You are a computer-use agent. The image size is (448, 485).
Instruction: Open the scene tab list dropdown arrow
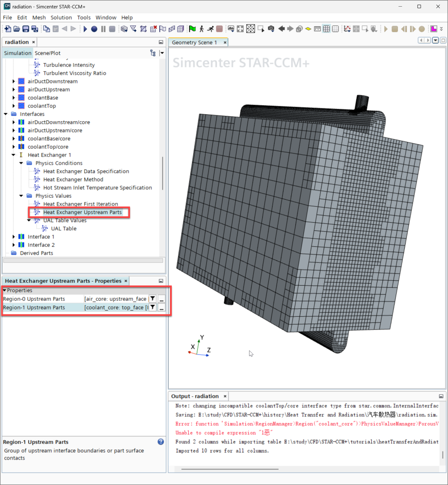(436, 41)
